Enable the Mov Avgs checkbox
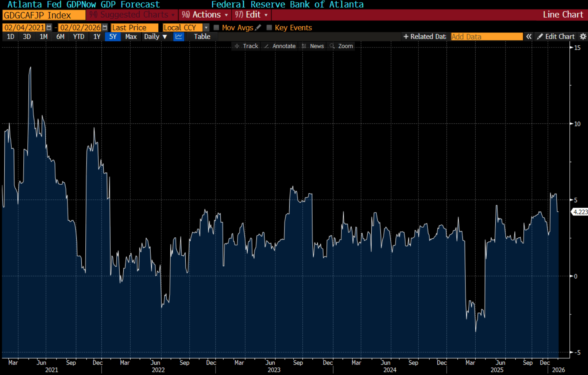The image size is (588, 375). (x=216, y=28)
